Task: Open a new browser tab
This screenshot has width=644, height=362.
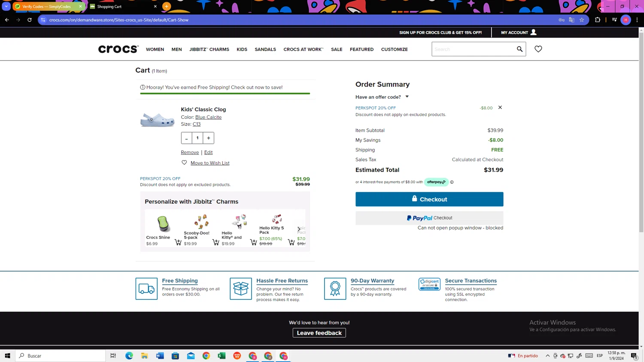Action: pos(167,6)
